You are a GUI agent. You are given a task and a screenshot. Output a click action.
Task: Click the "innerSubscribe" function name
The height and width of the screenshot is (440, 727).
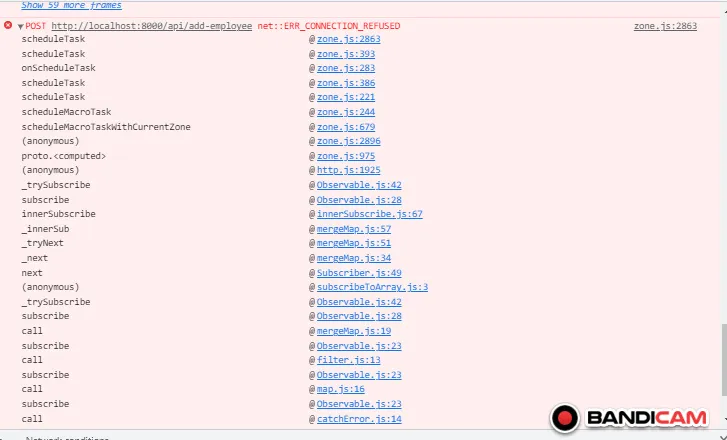point(58,214)
